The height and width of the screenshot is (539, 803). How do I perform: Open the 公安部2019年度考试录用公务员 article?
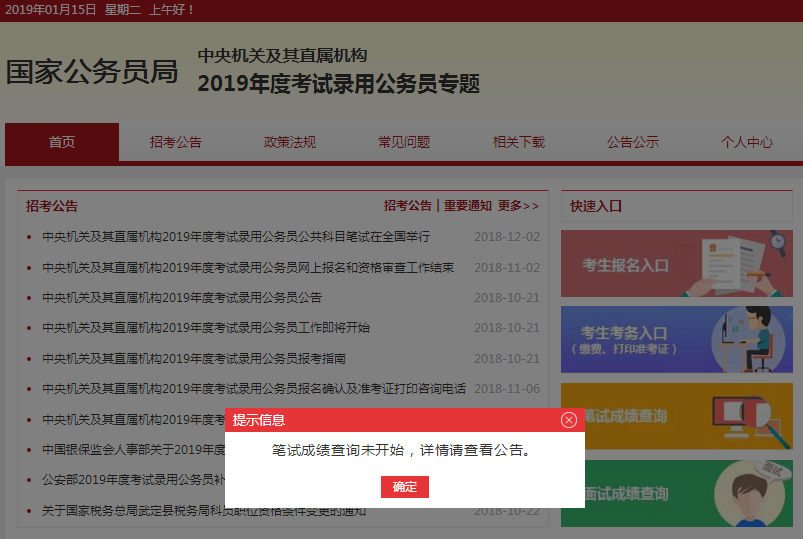tap(133, 480)
